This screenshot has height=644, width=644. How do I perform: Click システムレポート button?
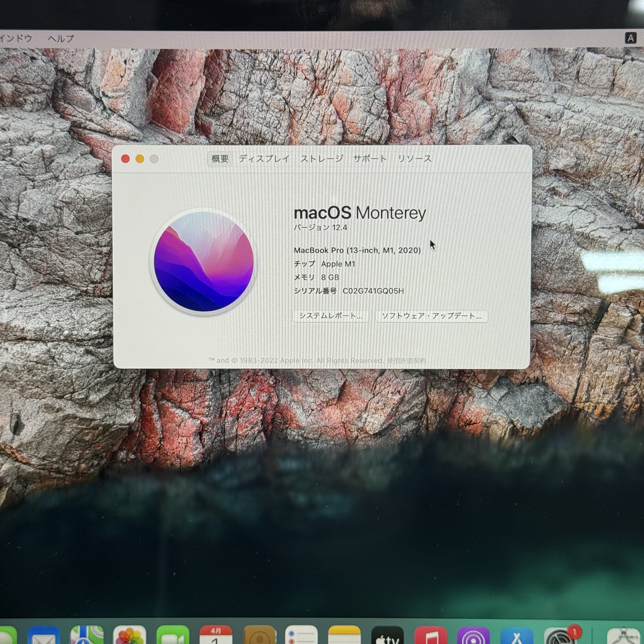330,316
